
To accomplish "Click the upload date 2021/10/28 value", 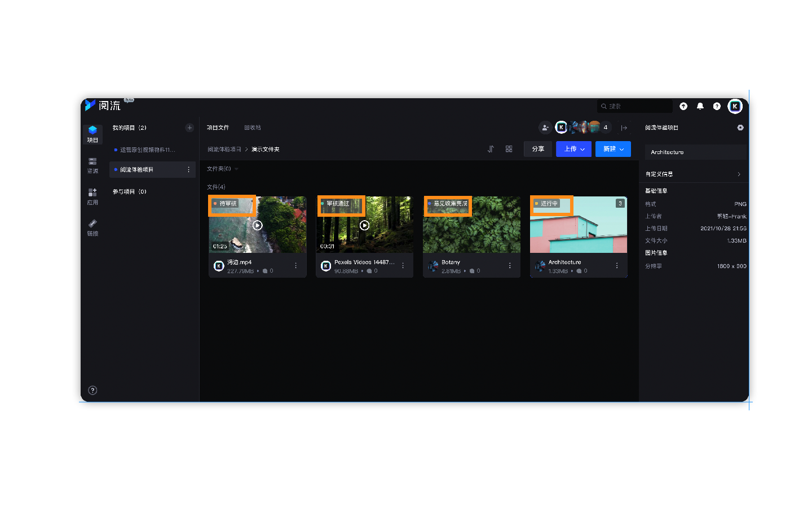I will [723, 229].
